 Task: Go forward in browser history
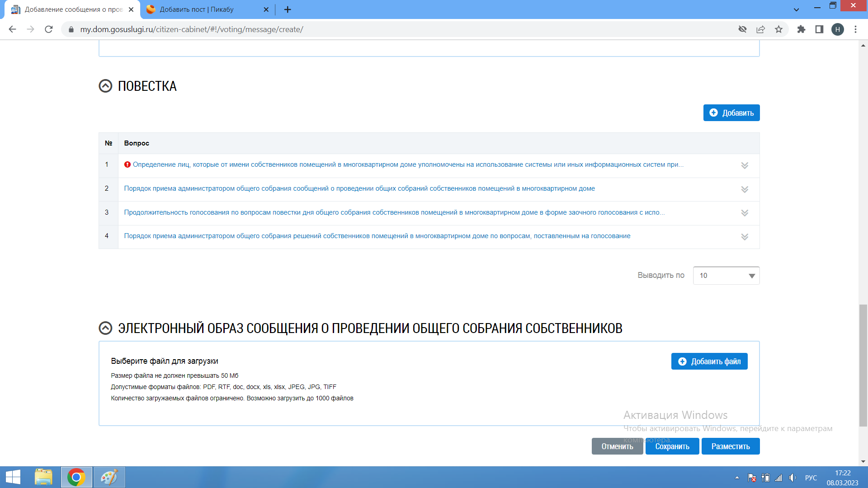pyautogui.click(x=30, y=29)
